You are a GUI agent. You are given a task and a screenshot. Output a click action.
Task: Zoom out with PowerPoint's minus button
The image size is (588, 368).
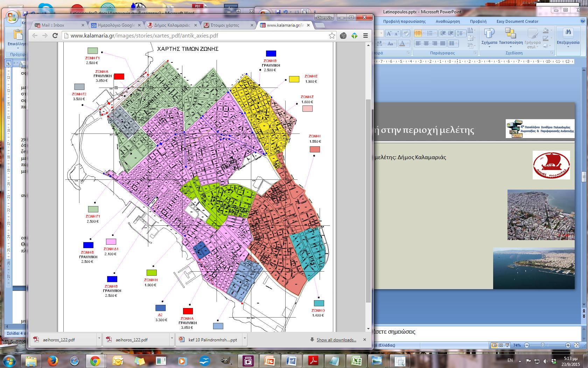coord(527,345)
